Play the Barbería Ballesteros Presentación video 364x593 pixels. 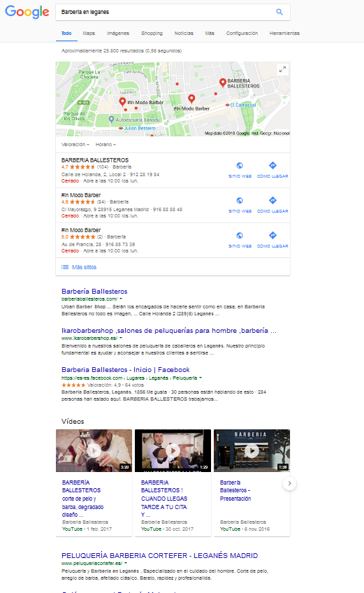pos(252,450)
